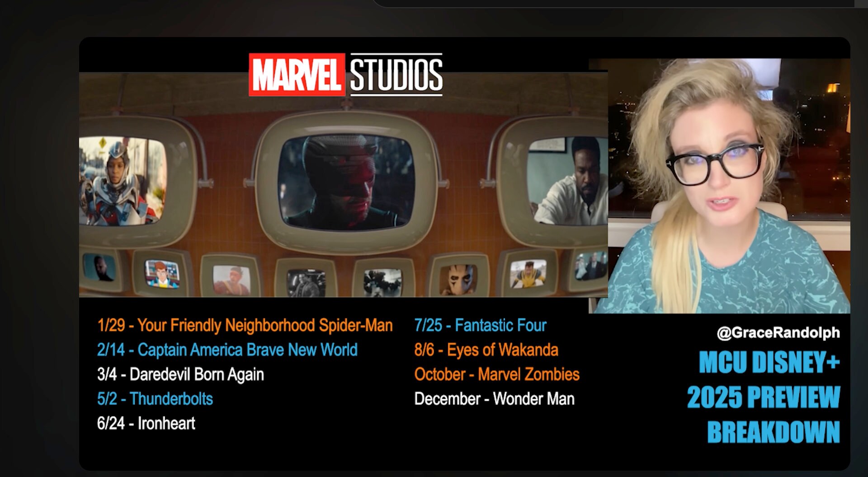Click the left TV screen showing Ironheart armor
This screenshot has height=477, width=868.
point(123,181)
